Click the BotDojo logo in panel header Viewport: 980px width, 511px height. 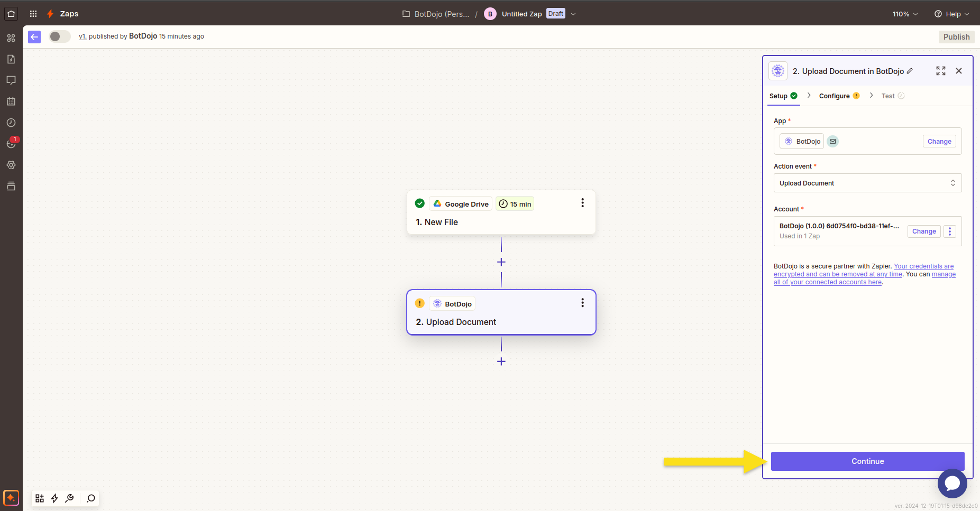pos(778,71)
